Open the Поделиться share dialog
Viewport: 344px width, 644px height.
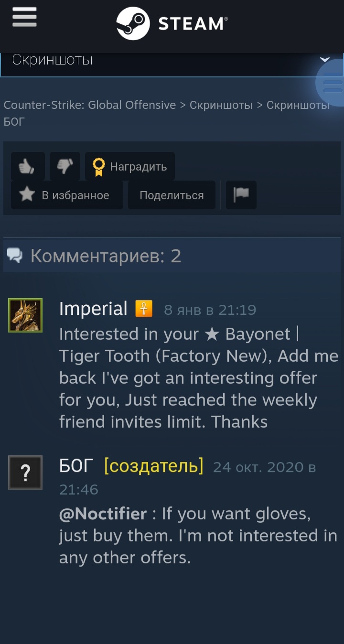click(172, 195)
